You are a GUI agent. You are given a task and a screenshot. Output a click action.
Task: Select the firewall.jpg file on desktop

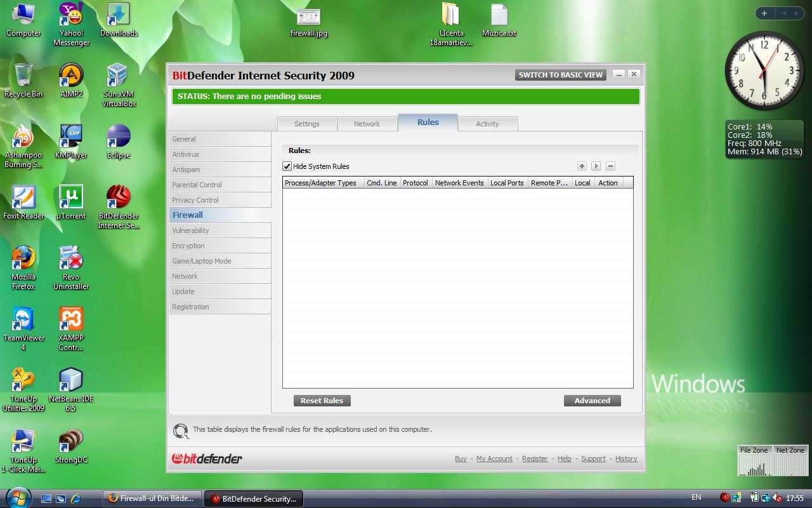tap(309, 23)
